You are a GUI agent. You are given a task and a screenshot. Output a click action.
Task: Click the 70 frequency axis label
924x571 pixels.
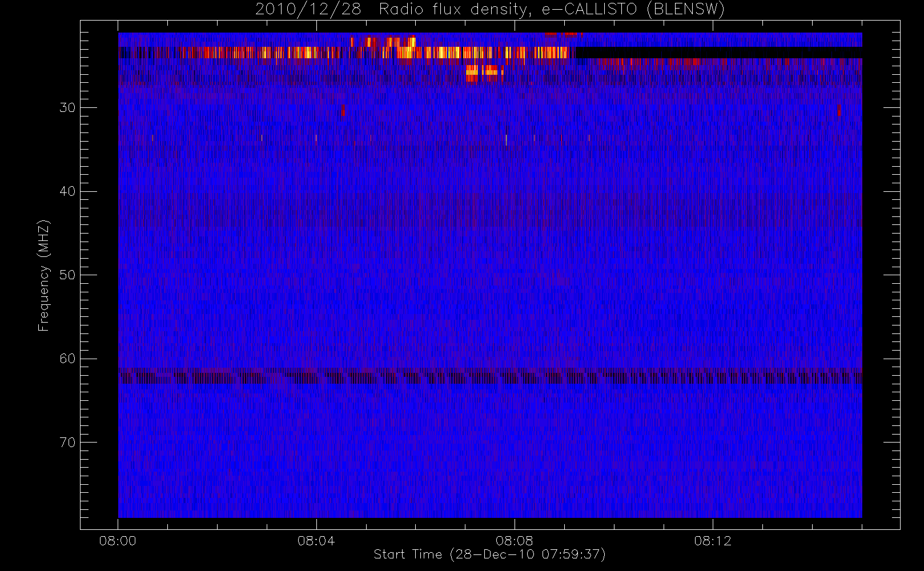click(x=67, y=443)
